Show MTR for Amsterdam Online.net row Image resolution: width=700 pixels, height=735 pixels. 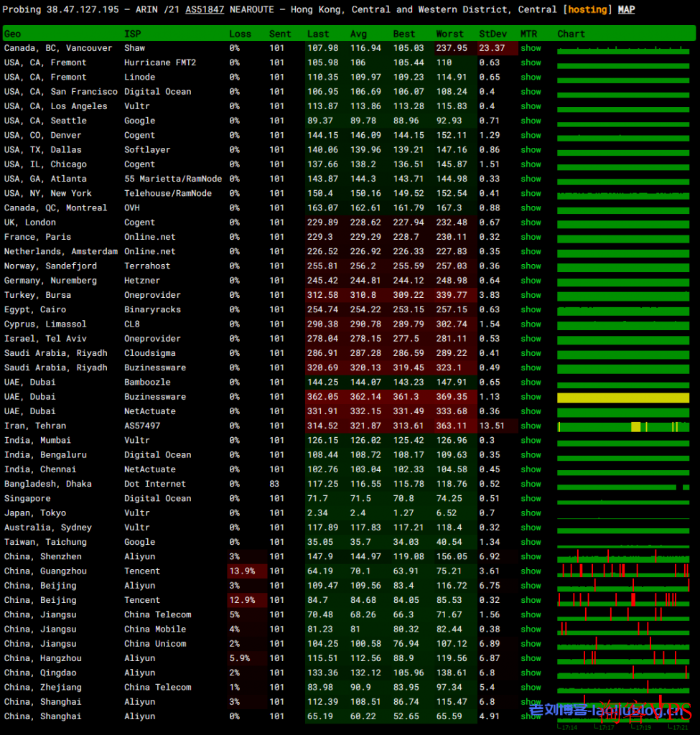531,251
